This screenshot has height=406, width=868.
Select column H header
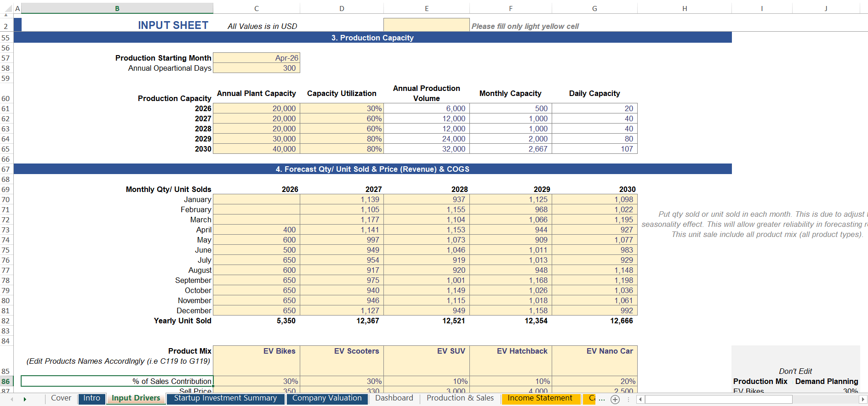click(684, 8)
